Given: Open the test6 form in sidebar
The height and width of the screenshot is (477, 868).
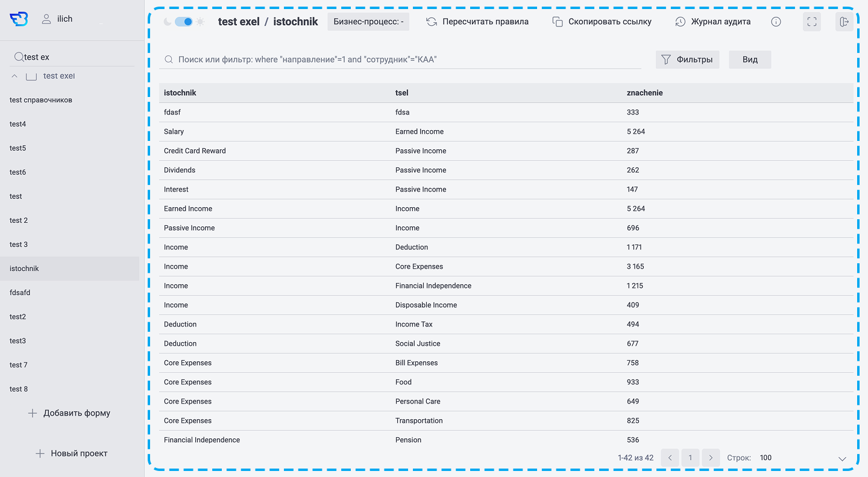Looking at the screenshot, I should point(18,172).
